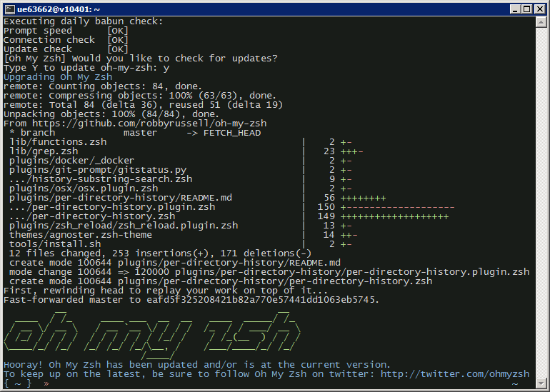Image resolution: width=550 pixels, height=392 pixels.
Task: Click 'First, rewinding head to replay' line
Action: [x=166, y=291]
